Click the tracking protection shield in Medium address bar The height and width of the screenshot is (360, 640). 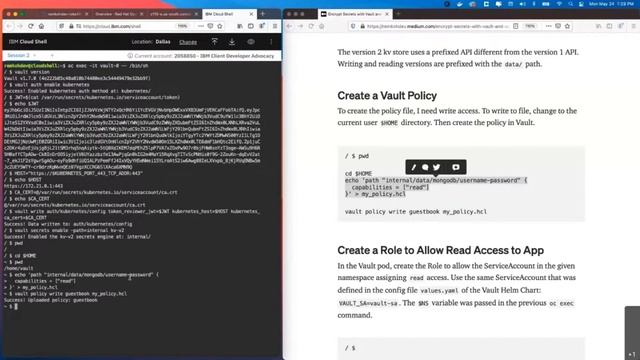tap(353, 26)
